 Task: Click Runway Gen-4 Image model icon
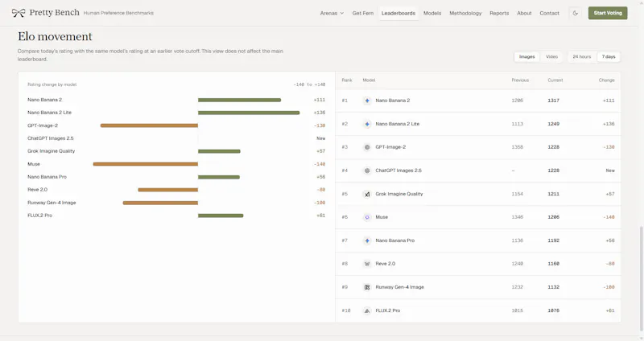point(367,287)
